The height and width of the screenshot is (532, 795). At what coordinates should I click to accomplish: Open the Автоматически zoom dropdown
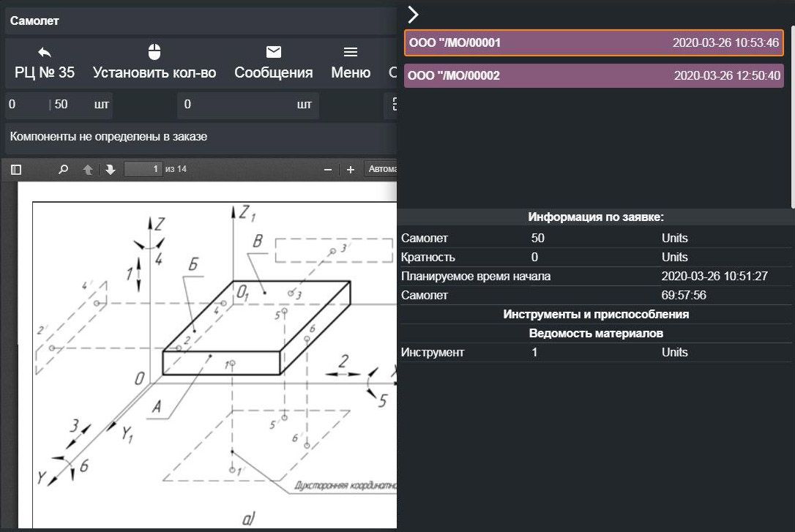[381, 170]
